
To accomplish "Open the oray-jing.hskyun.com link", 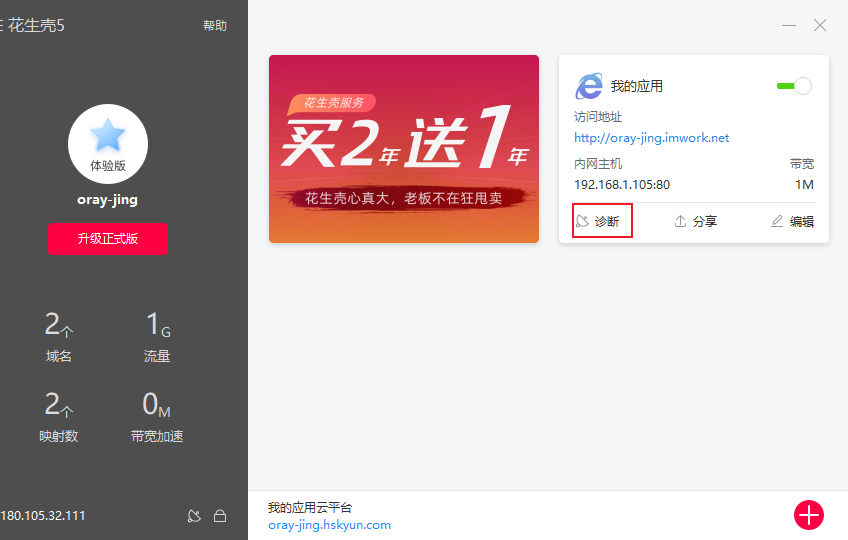I will point(329,525).
